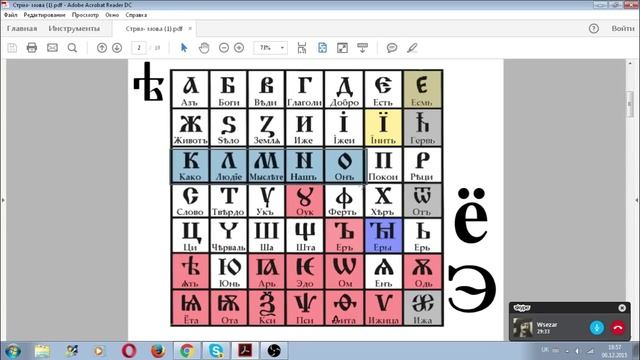Open the Справка menu

(x=136, y=15)
